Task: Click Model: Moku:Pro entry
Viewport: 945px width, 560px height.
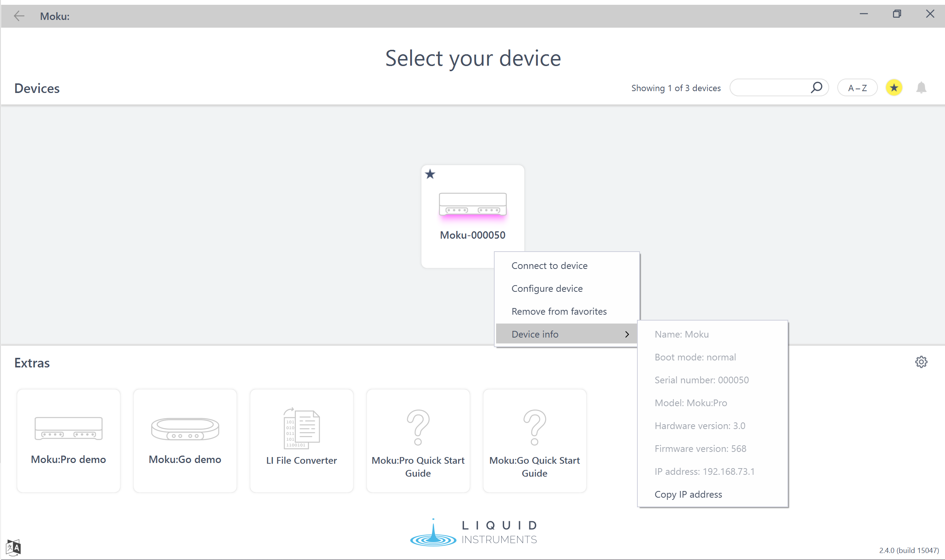Action: tap(713, 403)
